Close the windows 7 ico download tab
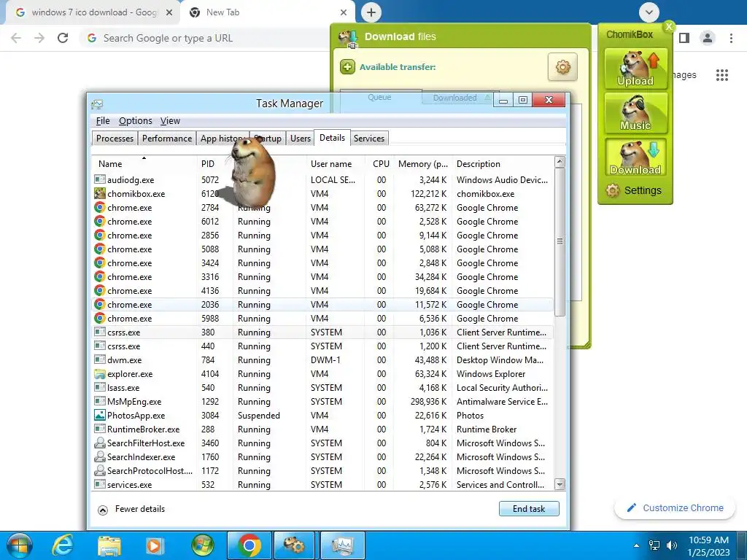Screen dimensions: 747x560 click(x=169, y=12)
